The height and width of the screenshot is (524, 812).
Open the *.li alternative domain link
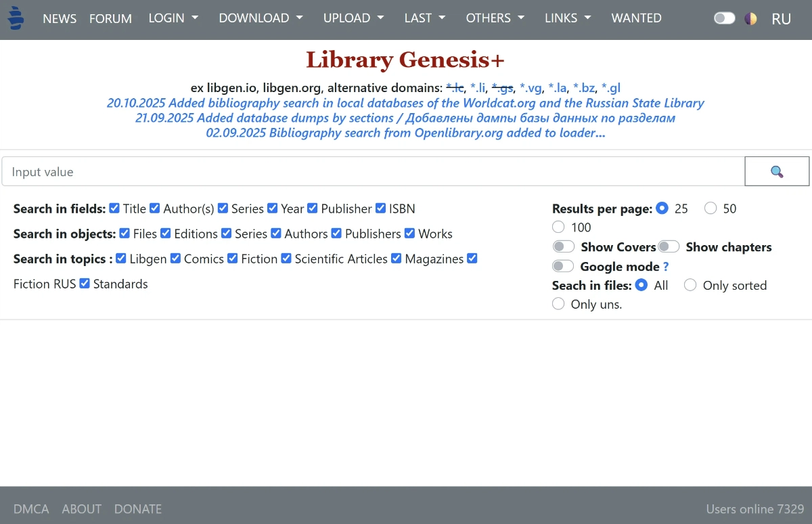(x=478, y=87)
